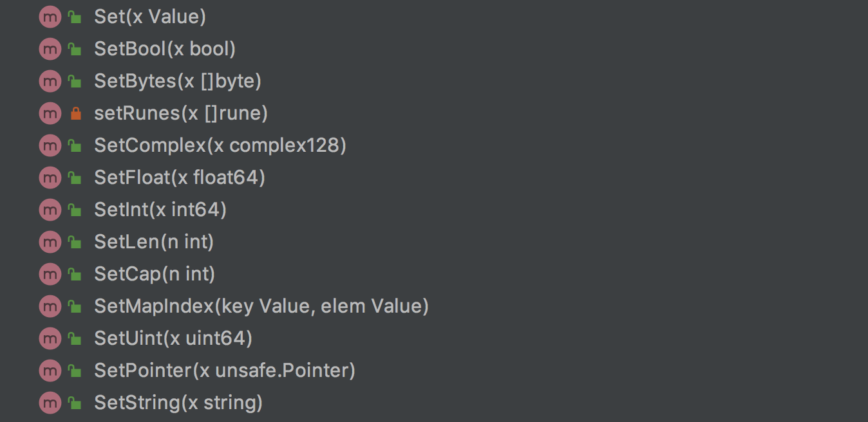Jump to SetBytes(x []byte) method

tap(177, 82)
